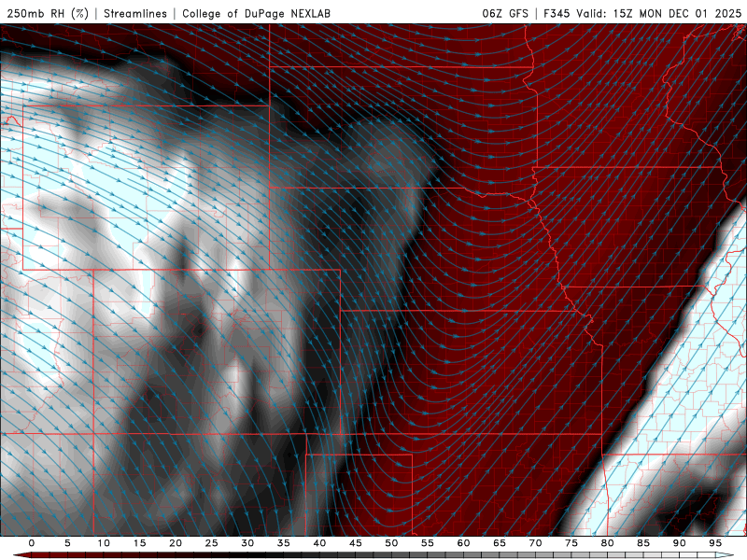
Task: Click the '80' value on the color scale
Action: tap(608, 543)
